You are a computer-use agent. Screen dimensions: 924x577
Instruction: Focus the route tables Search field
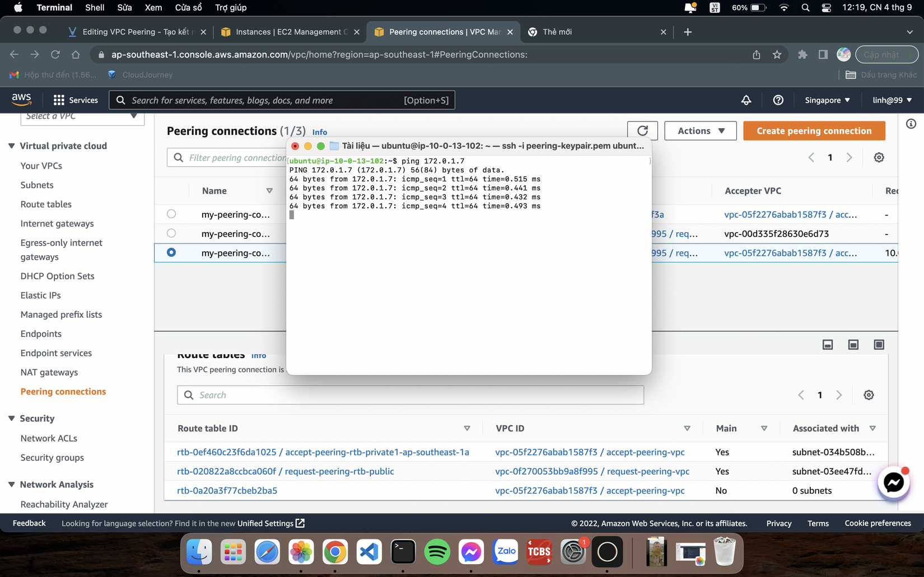click(410, 395)
